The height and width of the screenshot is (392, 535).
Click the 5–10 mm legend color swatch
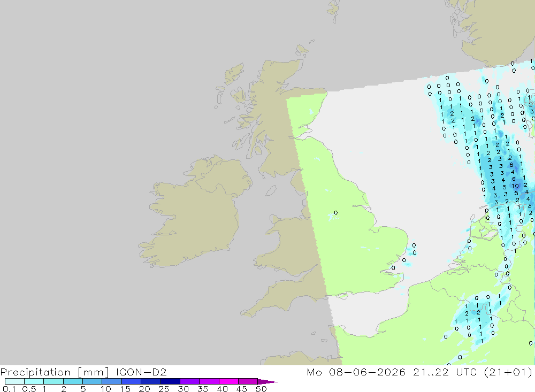tap(93, 381)
